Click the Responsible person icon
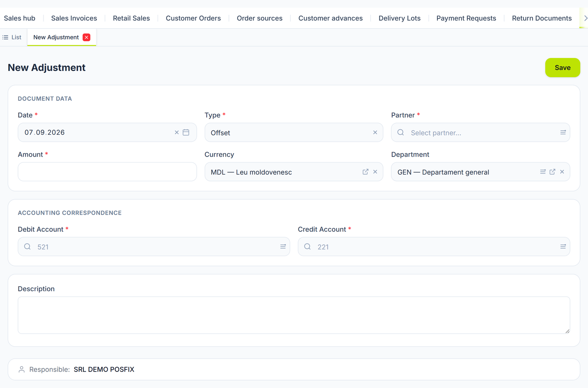Screen dimensions: 588x388 pyautogui.click(x=22, y=369)
